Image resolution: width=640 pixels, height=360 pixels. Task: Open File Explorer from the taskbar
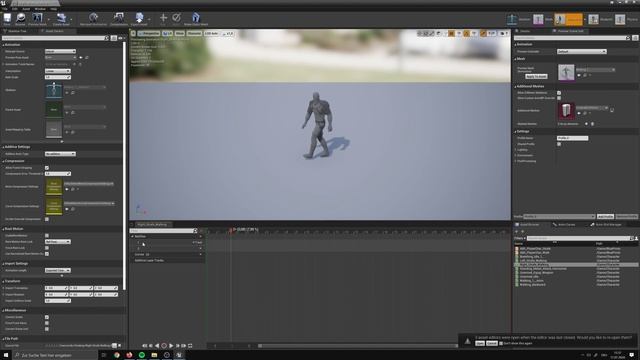(x=154, y=355)
